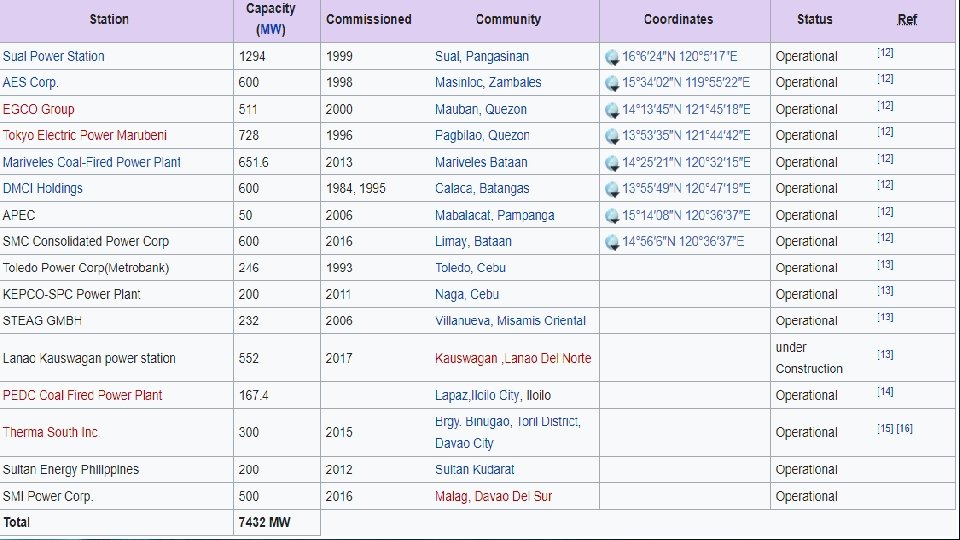Open reference [12] in the Sual row
Screen dimensions: 960x540
(x=885, y=53)
